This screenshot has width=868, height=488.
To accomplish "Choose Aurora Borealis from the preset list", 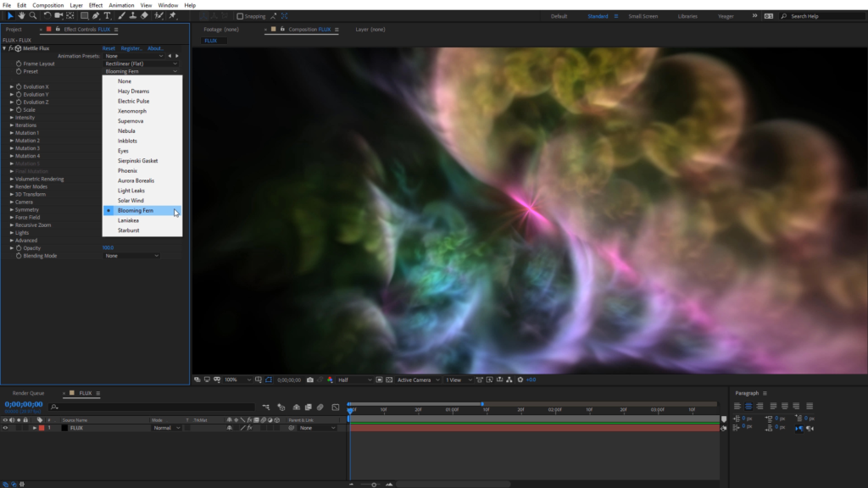I will tap(136, 180).
